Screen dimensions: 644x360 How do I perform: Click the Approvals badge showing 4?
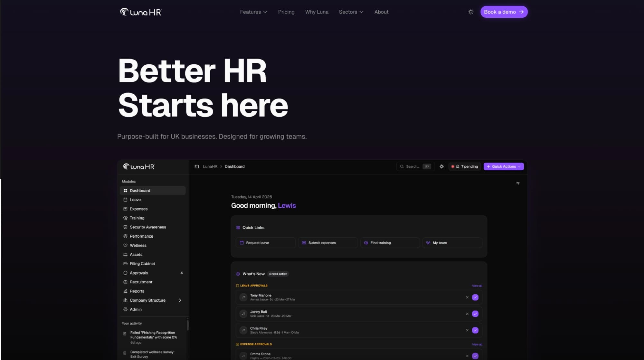[182, 273]
